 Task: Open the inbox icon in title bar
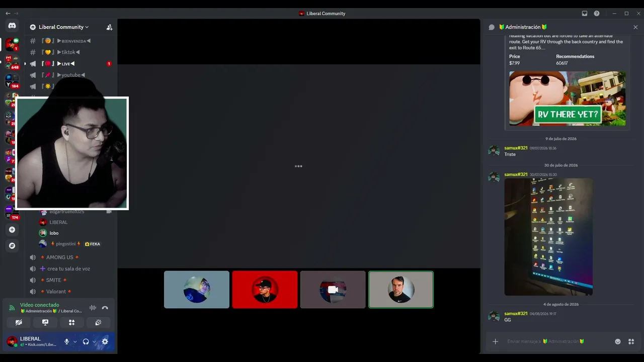585,14
